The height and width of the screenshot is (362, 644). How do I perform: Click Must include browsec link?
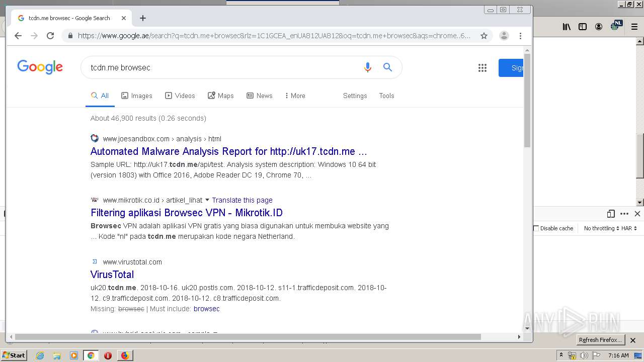point(207,309)
